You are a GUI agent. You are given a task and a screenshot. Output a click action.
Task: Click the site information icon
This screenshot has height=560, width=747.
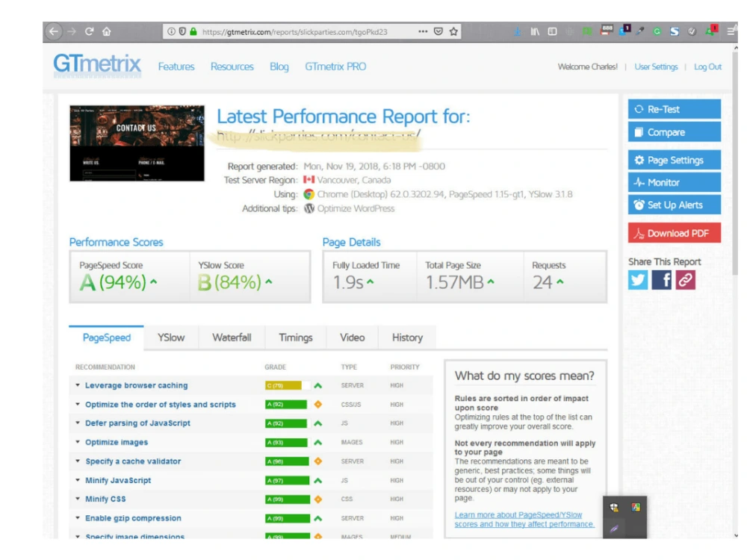coord(171,32)
